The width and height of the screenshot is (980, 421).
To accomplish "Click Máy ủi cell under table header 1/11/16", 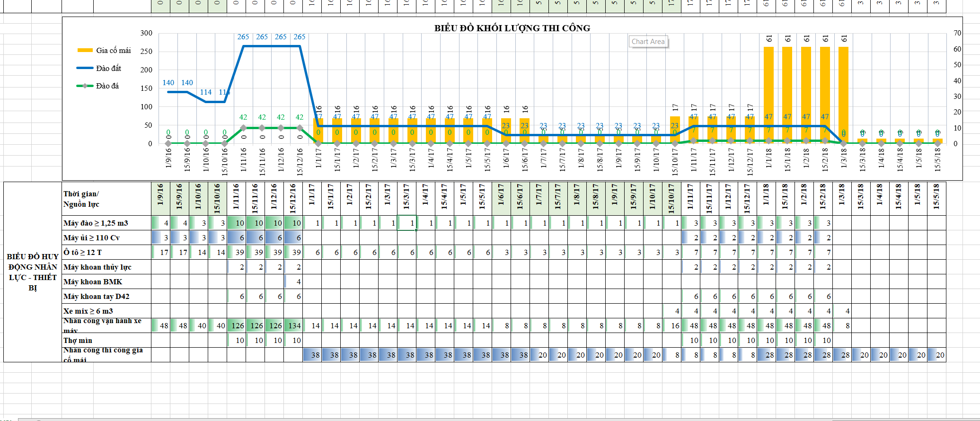I will point(237,237).
